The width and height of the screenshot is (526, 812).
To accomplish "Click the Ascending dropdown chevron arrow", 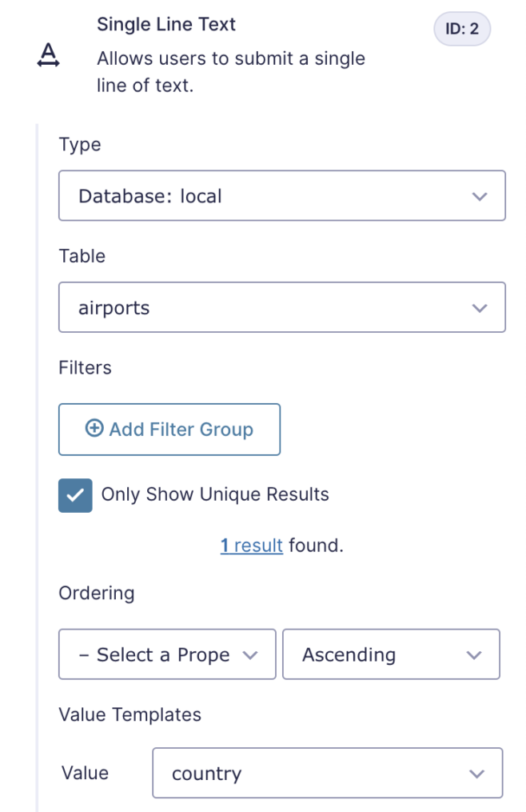I will click(473, 654).
